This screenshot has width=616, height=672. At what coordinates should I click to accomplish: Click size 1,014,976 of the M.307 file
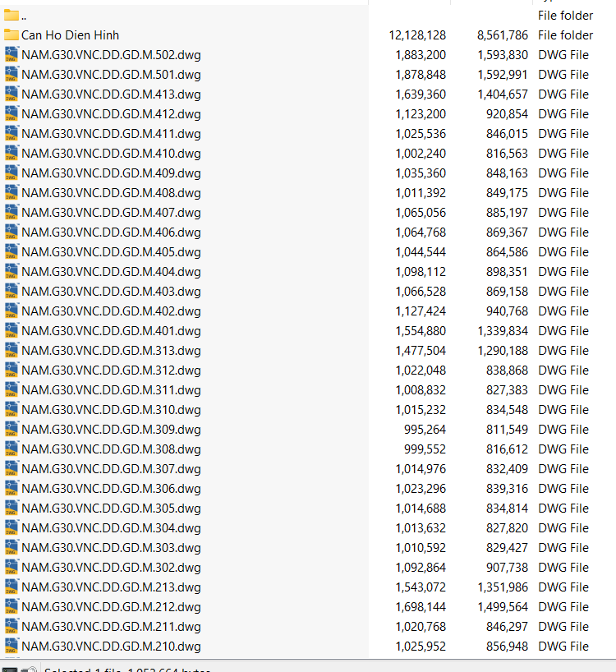point(421,469)
